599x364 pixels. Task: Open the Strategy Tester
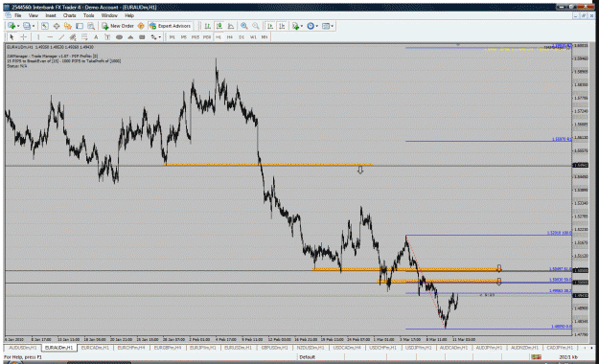tap(90, 26)
